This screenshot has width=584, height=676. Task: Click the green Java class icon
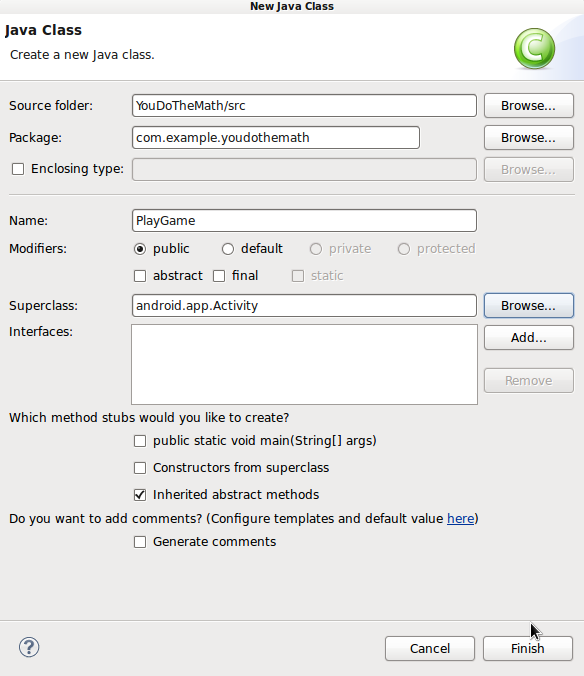click(x=534, y=49)
